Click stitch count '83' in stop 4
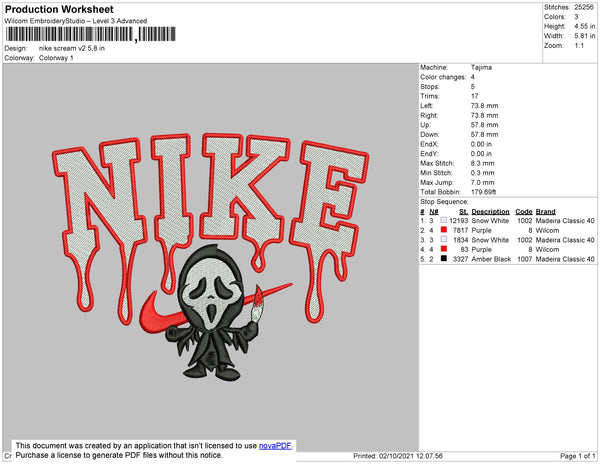This screenshot has height=464, width=600. pos(464,249)
